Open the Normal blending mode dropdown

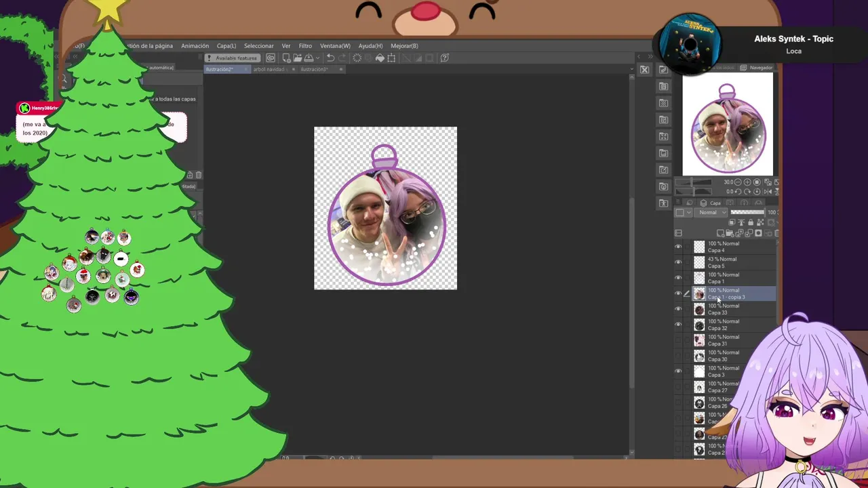click(x=711, y=212)
